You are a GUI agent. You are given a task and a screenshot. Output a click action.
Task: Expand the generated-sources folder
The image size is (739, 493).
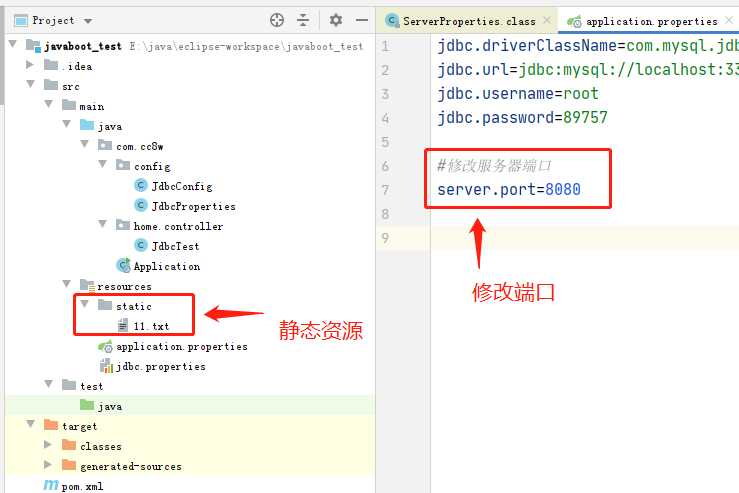click(48, 464)
